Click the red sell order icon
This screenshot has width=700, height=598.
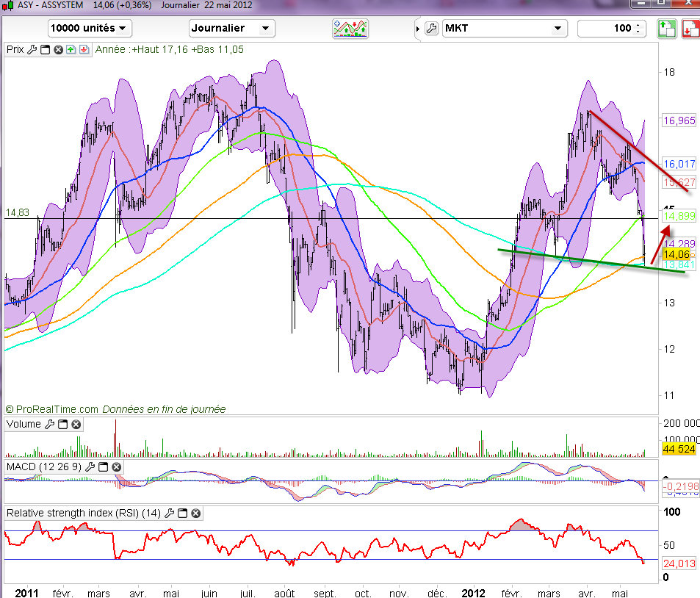click(690, 29)
